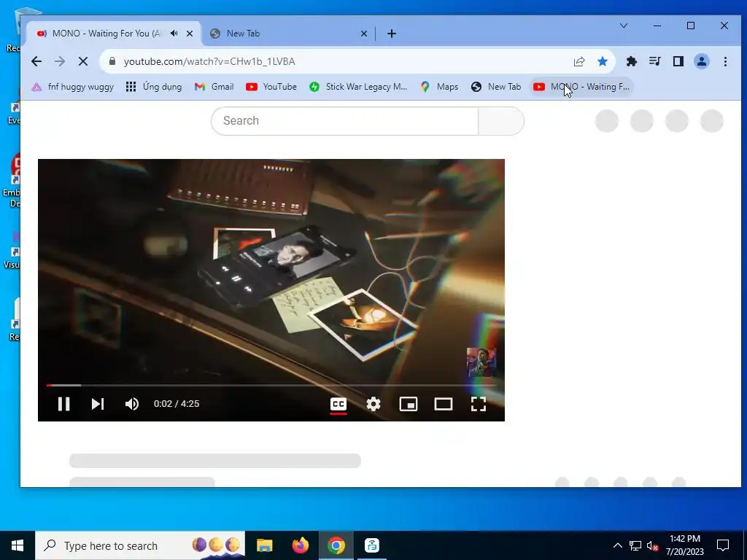Select the youtube.com address bar URL
Image resolution: width=747 pixels, height=560 pixels.
209,61
